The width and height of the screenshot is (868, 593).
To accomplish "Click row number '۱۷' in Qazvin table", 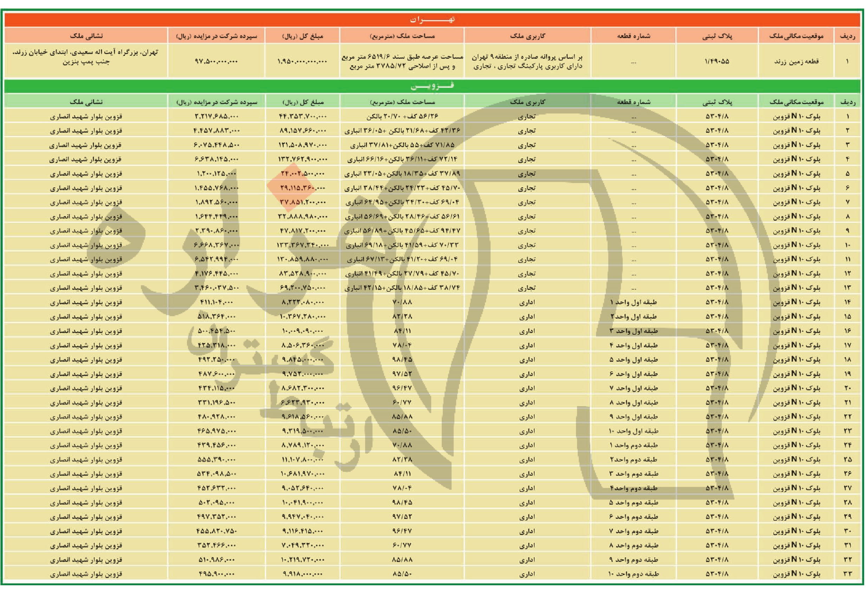I will pos(848,345).
